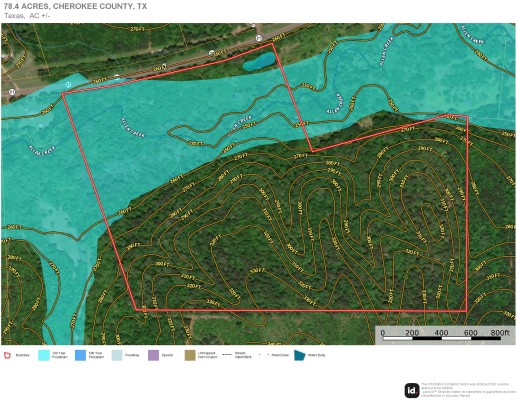The height and width of the screenshot is (400, 517).
Task: Click the black 'id' logo badge
Action: point(412,390)
